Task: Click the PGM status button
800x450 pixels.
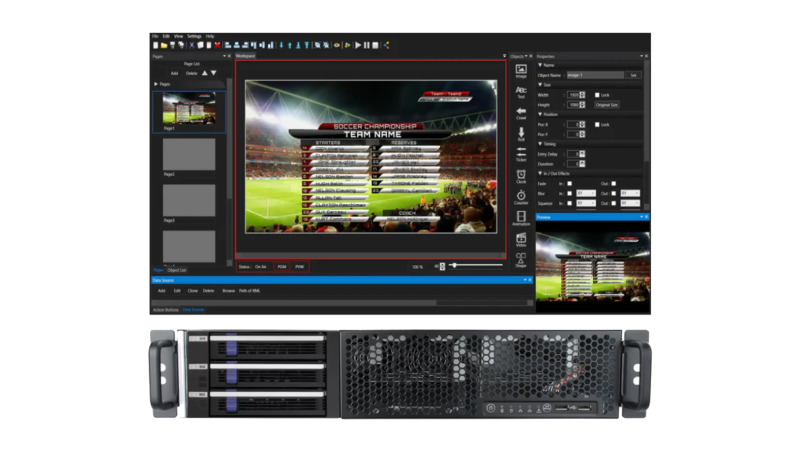Action: 282,267
